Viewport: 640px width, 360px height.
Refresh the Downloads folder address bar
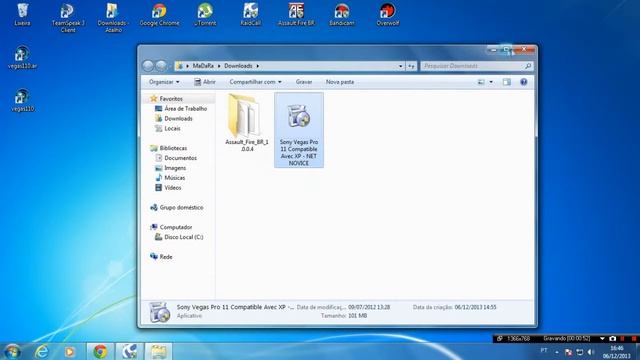tap(411, 66)
